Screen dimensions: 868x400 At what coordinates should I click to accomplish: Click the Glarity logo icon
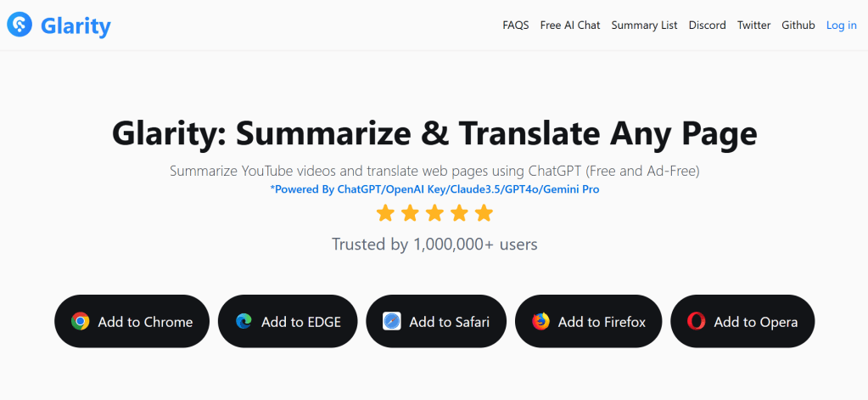(x=20, y=25)
